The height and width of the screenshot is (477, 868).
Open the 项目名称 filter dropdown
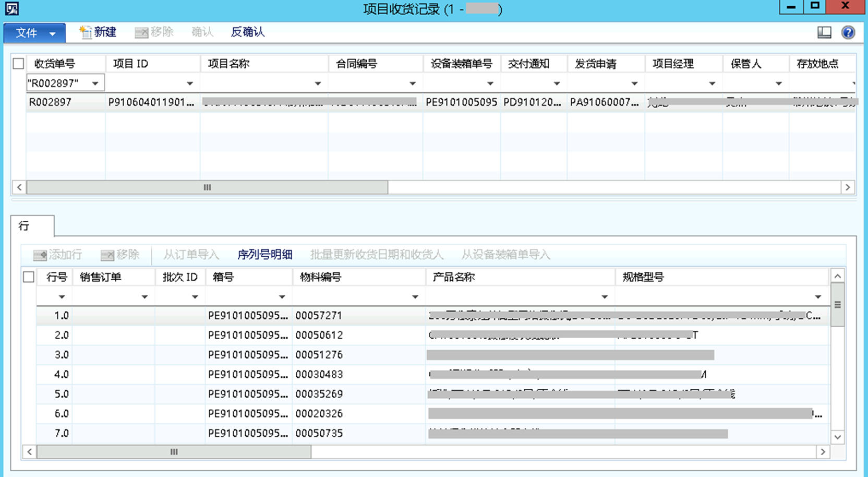[x=318, y=83]
